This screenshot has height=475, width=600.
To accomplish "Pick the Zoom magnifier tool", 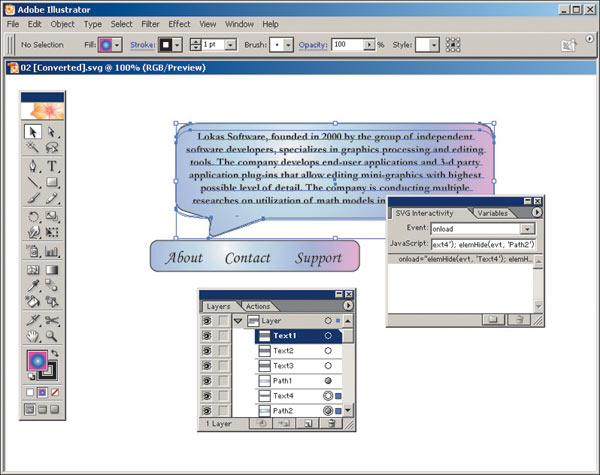I will pyautogui.click(x=52, y=337).
